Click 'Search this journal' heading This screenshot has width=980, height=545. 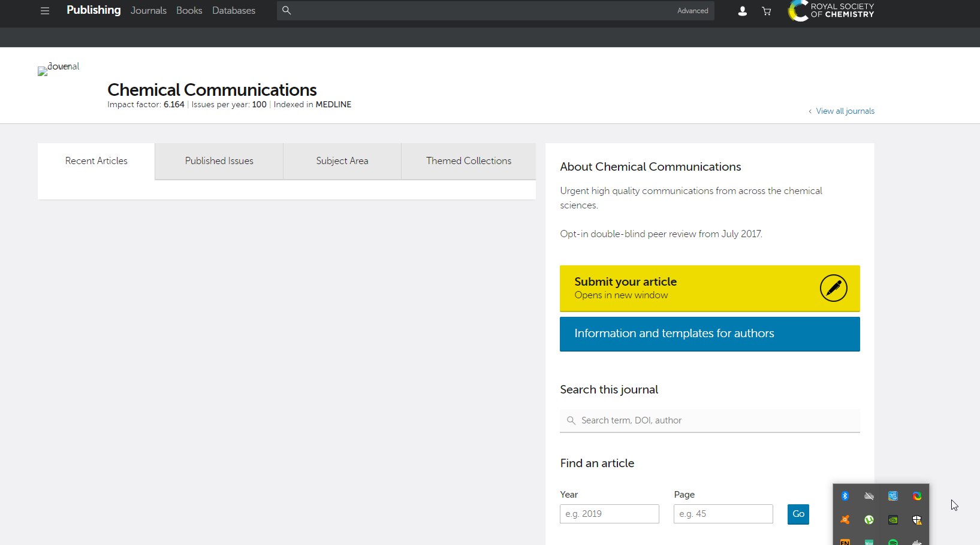pyautogui.click(x=609, y=390)
